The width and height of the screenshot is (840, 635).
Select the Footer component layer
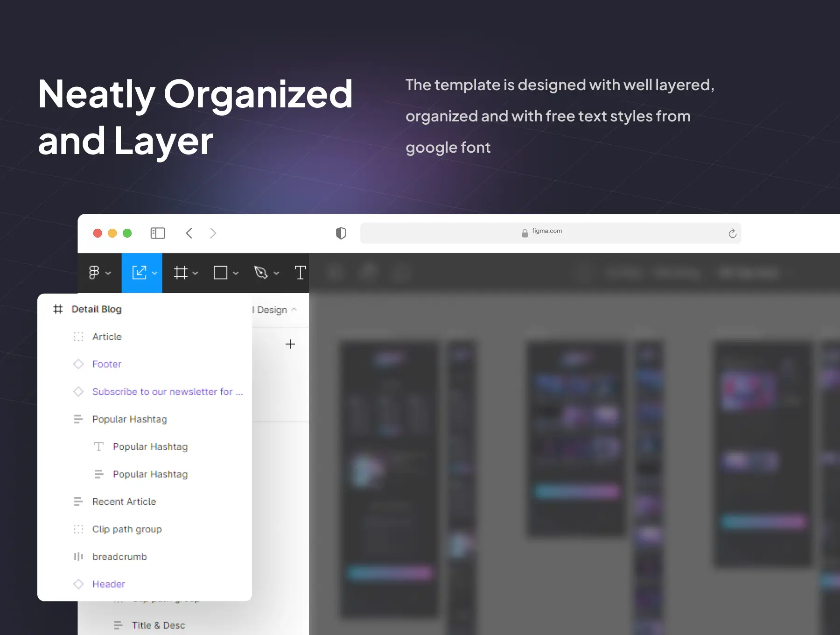[107, 364]
